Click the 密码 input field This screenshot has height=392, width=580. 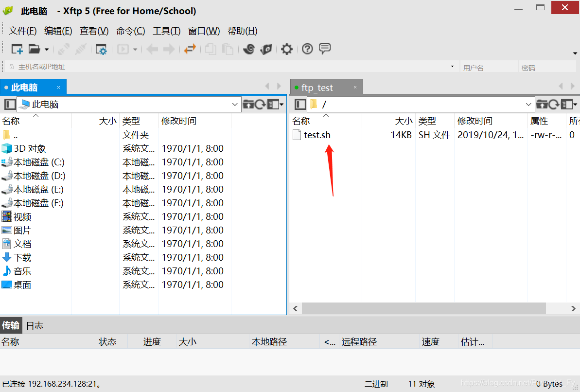point(547,67)
